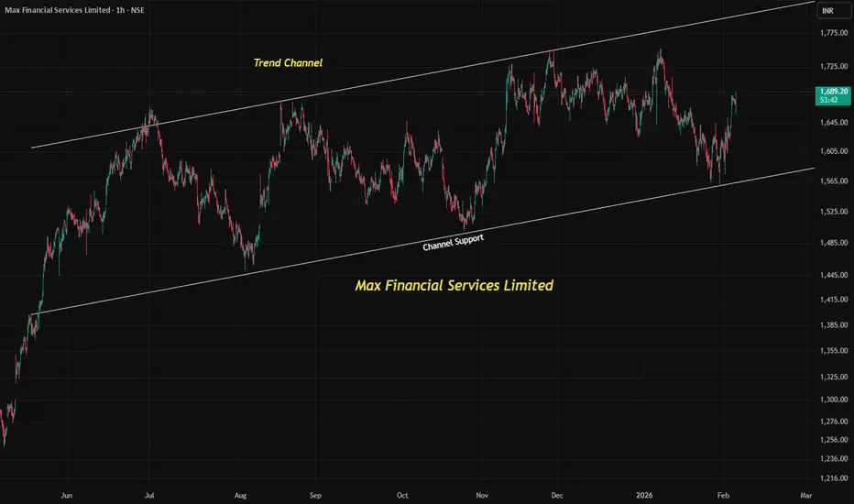Click the 1,256.00 price axis label
The image size is (854, 504).
tap(834, 440)
